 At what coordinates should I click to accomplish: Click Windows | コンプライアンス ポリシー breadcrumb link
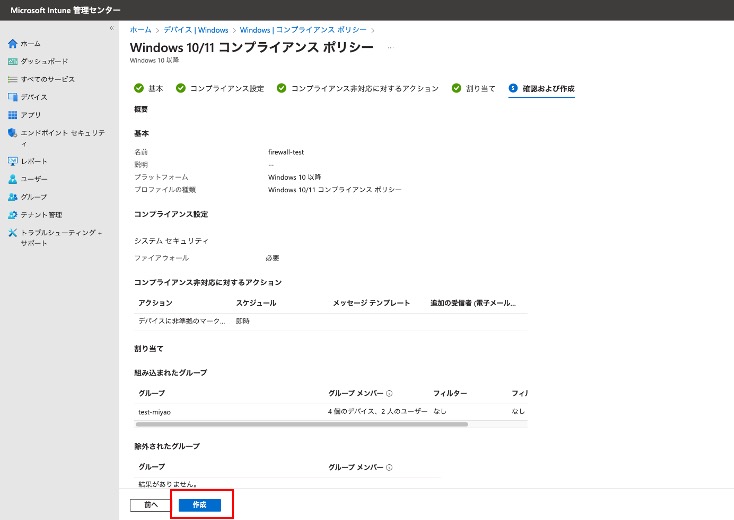coord(303,29)
